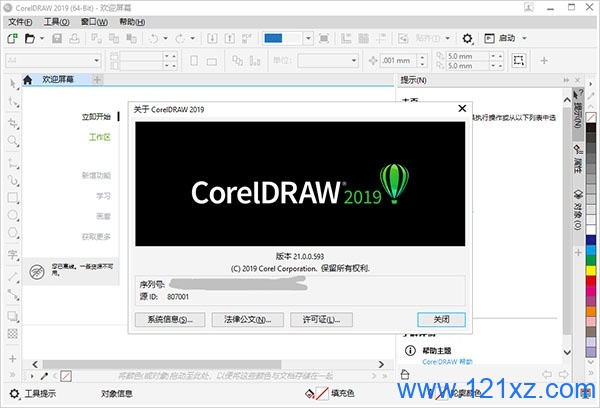Pick the yellow swatch in palette
Screen dimensions: 600x408
591,271
